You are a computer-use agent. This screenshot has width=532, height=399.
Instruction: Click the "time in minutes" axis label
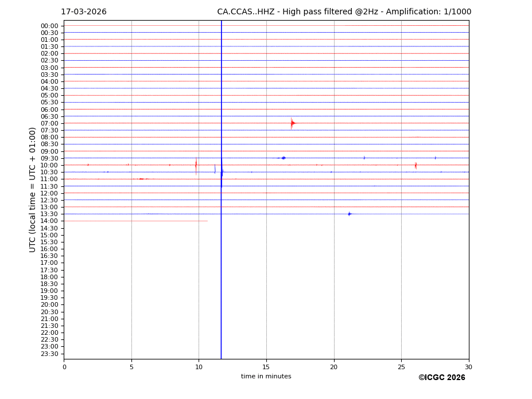266,377
